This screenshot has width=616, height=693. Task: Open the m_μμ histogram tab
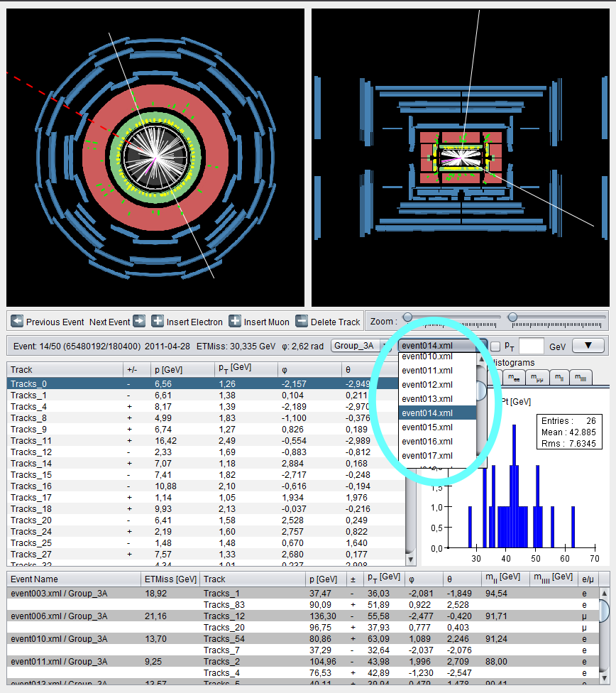pyautogui.click(x=537, y=378)
